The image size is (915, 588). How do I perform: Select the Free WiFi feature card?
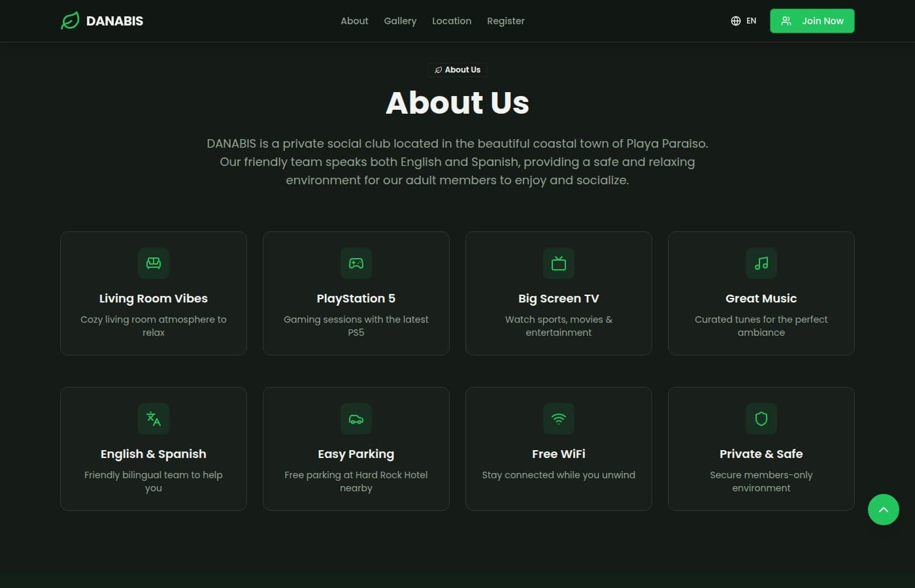(x=558, y=448)
